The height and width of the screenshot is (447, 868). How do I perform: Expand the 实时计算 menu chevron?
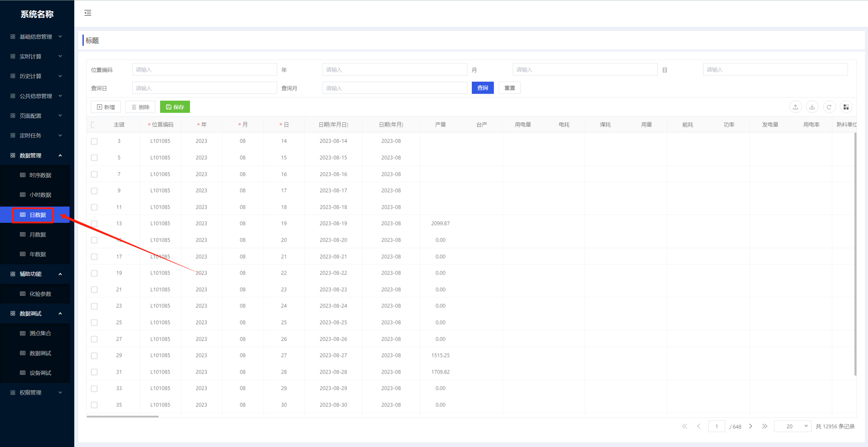click(60, 56)
